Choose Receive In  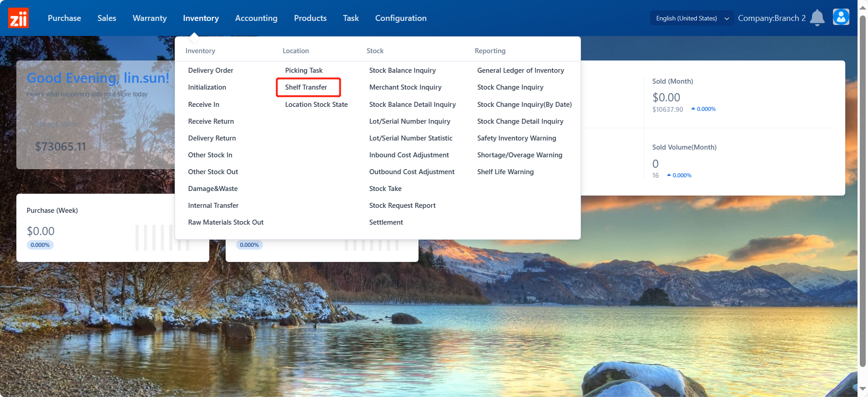point(204,105)
